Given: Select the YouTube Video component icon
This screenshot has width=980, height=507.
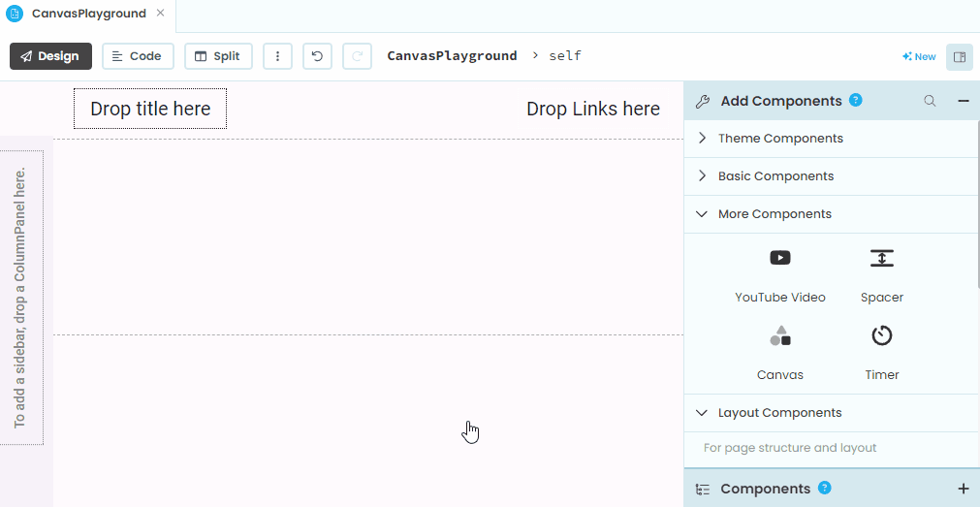Looking at the screenshot, I should coord(780,258).
